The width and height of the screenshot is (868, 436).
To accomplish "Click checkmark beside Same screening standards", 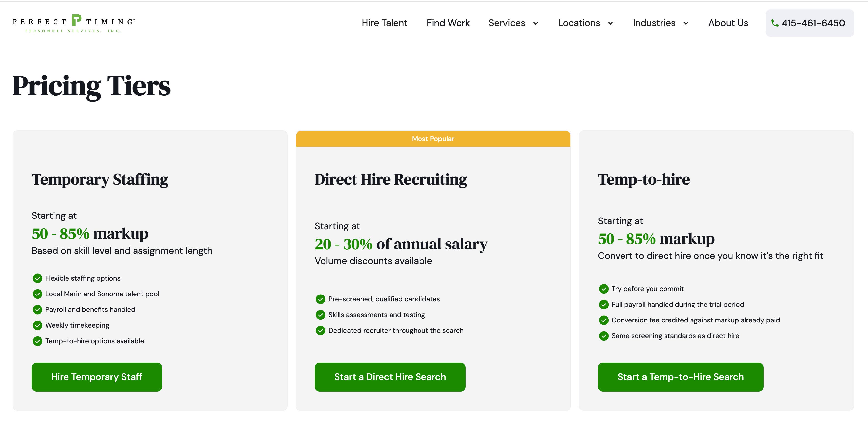I will (604, 336).
